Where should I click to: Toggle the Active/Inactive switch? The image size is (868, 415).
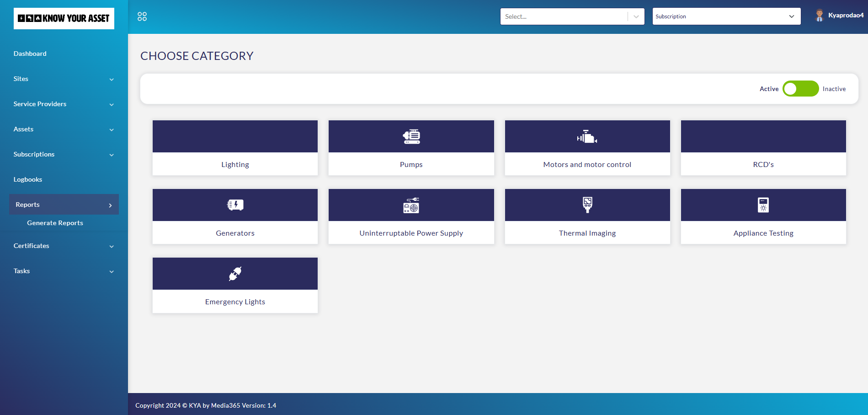[800, 89]
